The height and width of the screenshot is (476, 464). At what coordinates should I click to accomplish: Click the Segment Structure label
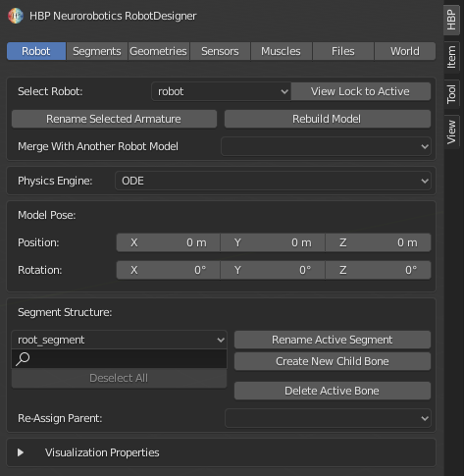tap(65, 312)
